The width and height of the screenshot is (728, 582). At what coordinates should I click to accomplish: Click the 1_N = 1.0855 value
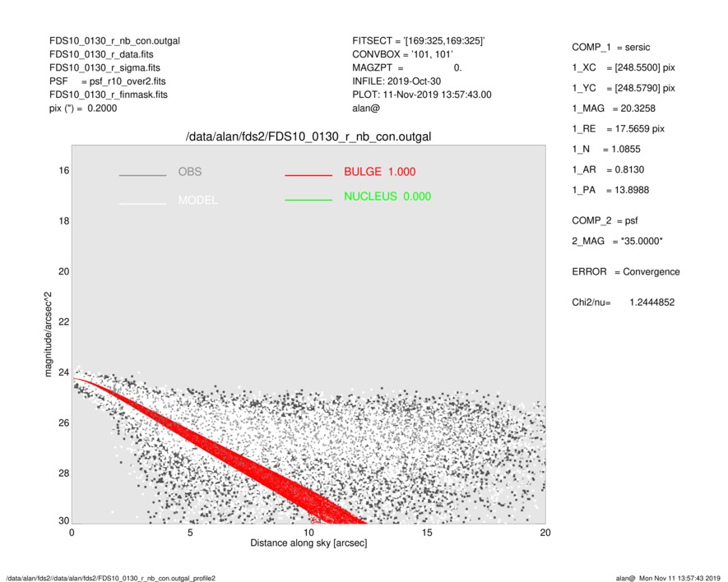point(606,150)
